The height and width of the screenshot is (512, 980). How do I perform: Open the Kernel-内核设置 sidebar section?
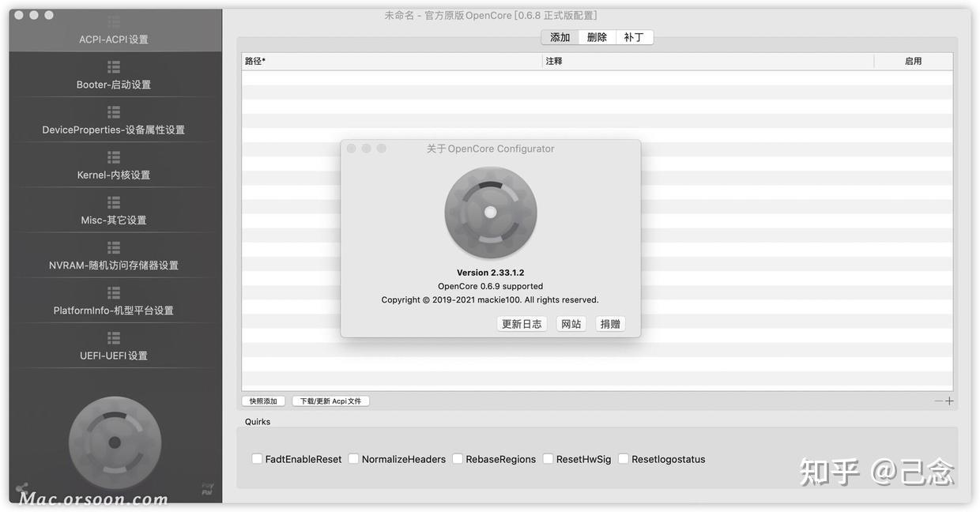(115, 166)
